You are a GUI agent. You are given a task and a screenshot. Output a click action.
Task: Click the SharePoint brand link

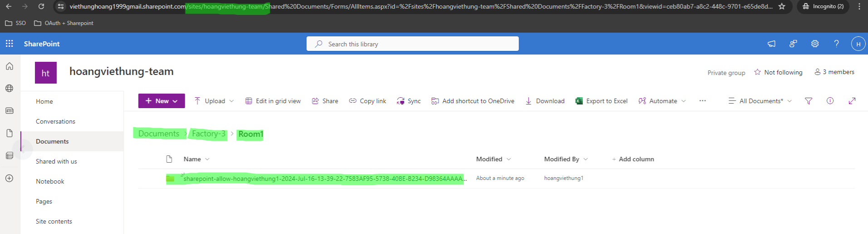[x=42, y=44]
